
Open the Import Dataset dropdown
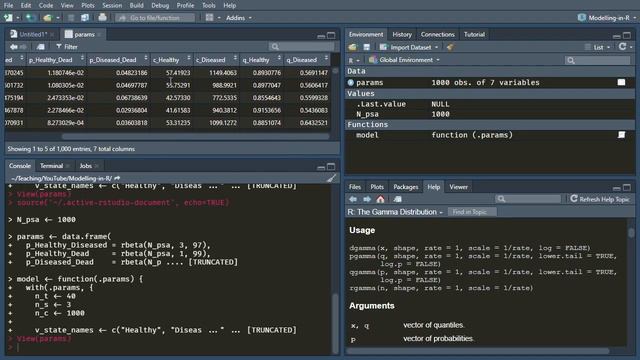coord(409,47)
